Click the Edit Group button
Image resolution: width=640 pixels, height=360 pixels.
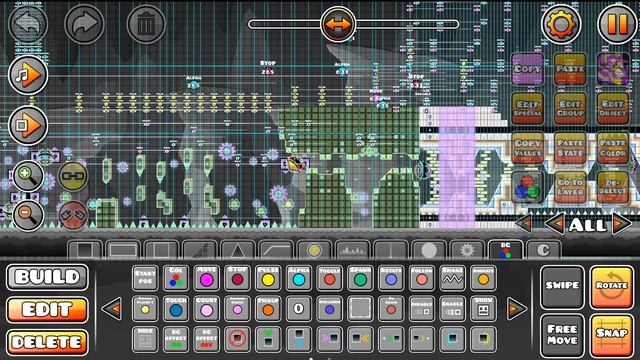[570, 109]
